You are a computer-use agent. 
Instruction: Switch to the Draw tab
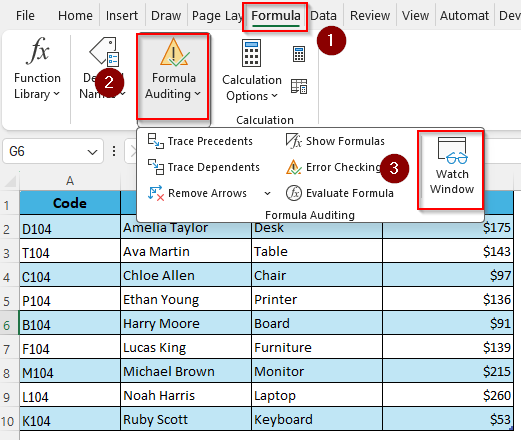click(166, 16)
